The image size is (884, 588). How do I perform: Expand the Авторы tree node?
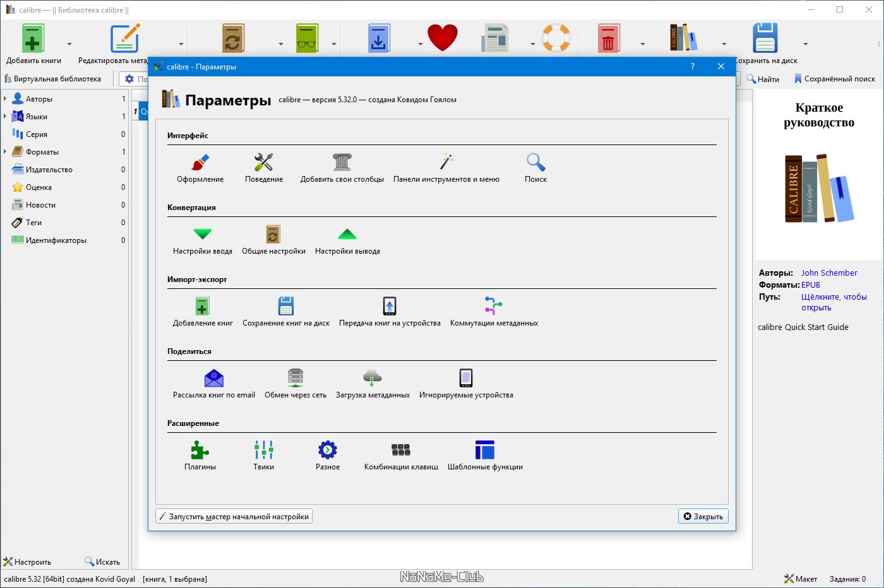click(5, 99)
